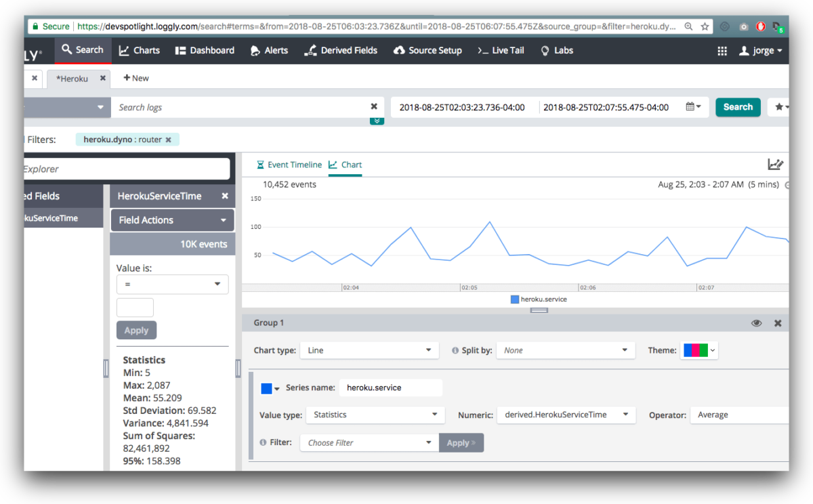
Task: Switch to the Event Timeline tab
Action: click(x=289, y=164)
